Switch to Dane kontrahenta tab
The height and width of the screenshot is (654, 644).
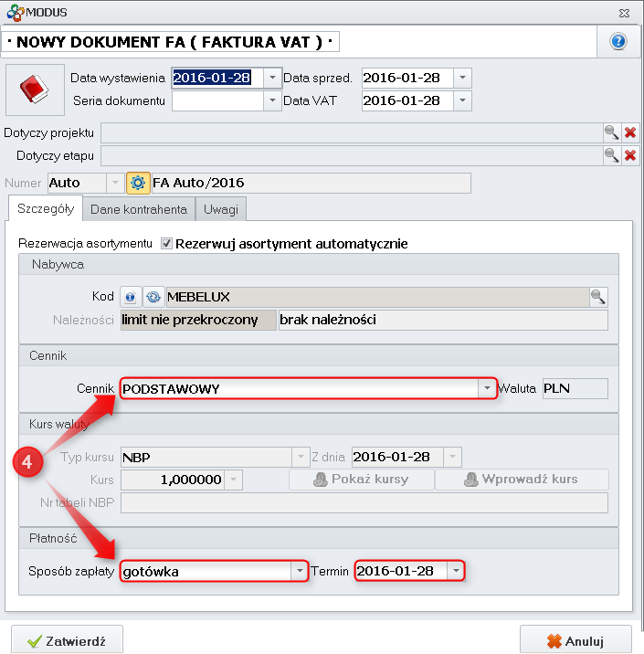point(139,209)
